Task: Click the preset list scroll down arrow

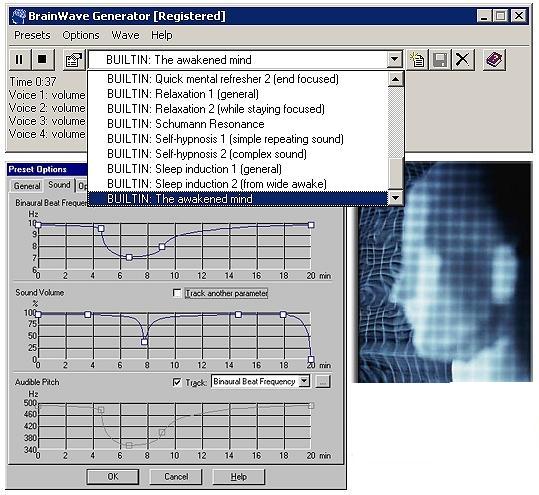Action: point(395,198)
